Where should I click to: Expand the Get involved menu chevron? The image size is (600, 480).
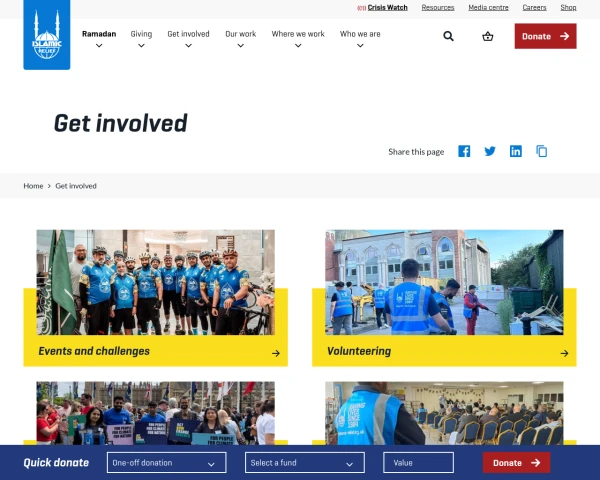pos(188,46)
